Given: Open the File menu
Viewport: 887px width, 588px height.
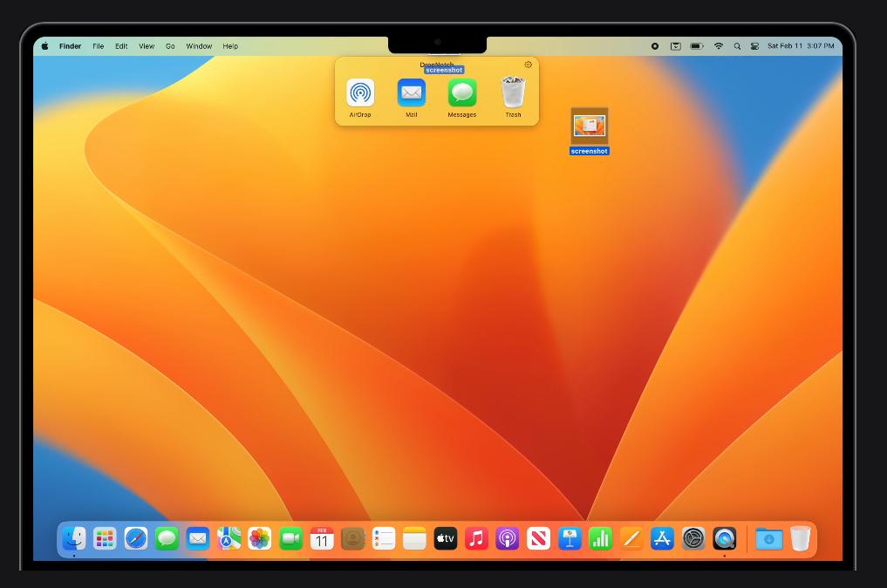Looking at the screenshot, I should pyautogui.click(x=99, y=46).
